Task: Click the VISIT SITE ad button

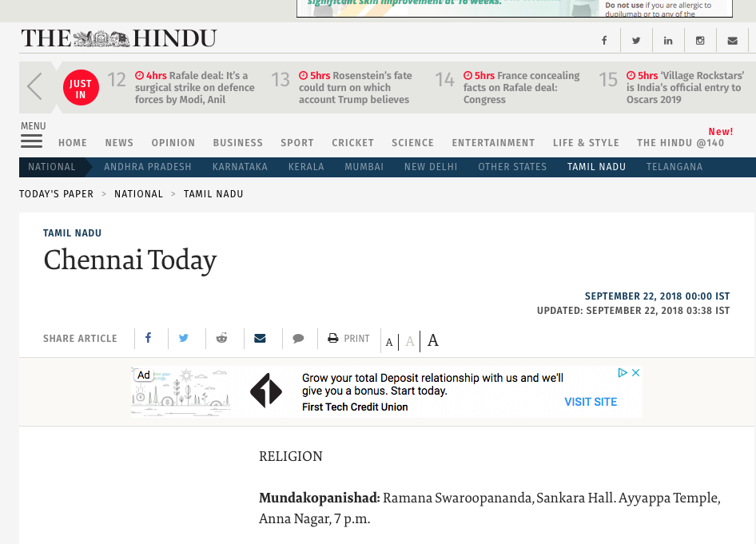Action: 591,402
